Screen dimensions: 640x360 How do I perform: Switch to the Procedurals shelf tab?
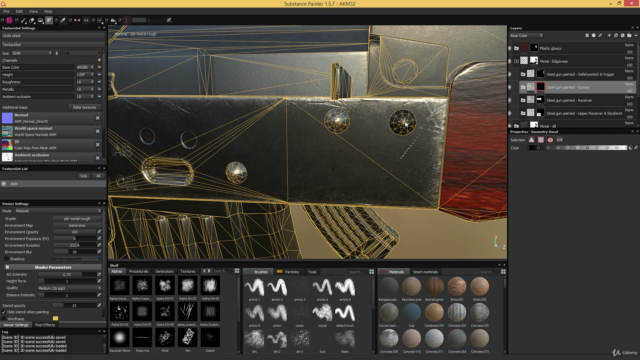click(x=138, y=271)
